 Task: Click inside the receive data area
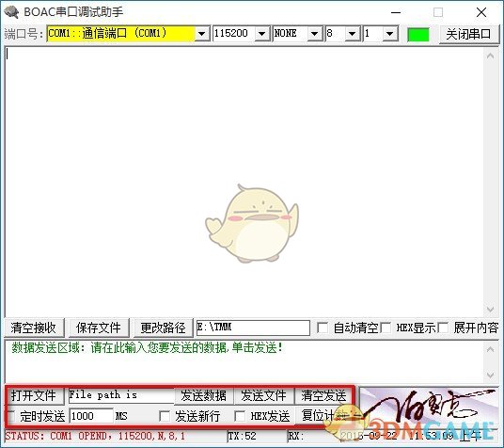click(x=244, y=182)
